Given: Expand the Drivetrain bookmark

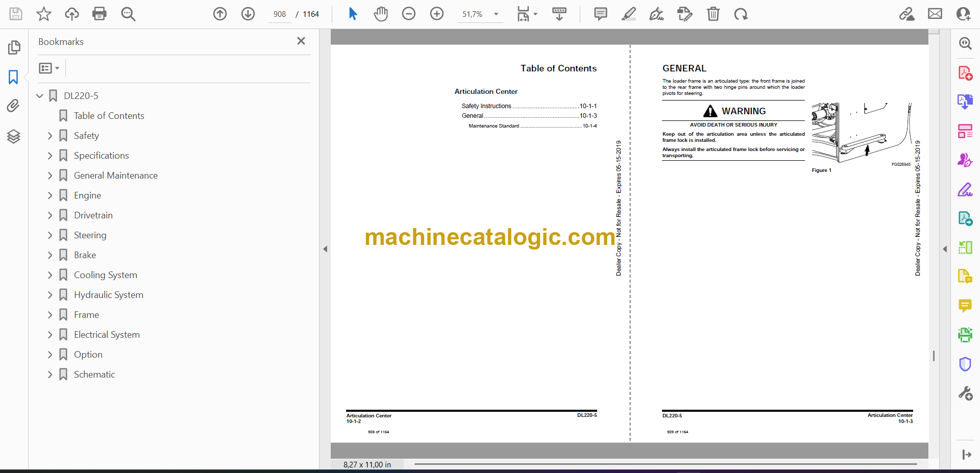Looking at the screenshot, I should pos(50,215).
